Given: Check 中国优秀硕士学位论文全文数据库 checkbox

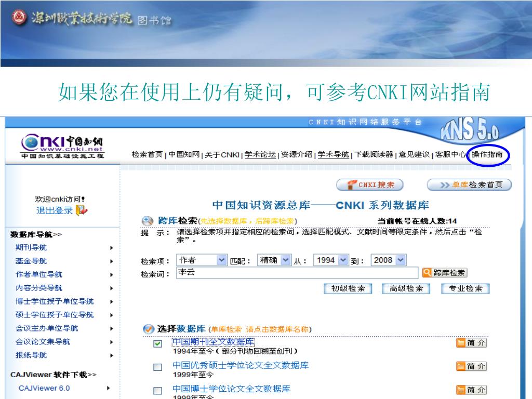Looking at the screenshot, I should (x=157, y=367).
